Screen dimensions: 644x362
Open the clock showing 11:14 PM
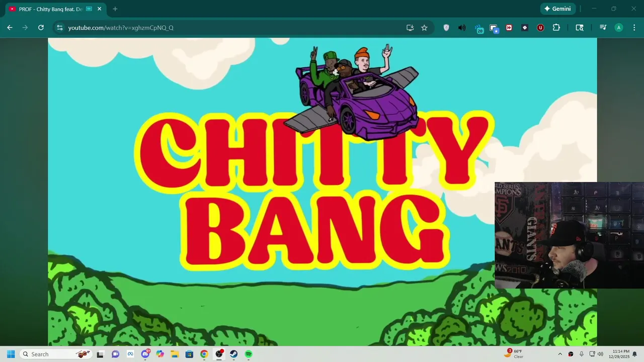tap(619, 354)
